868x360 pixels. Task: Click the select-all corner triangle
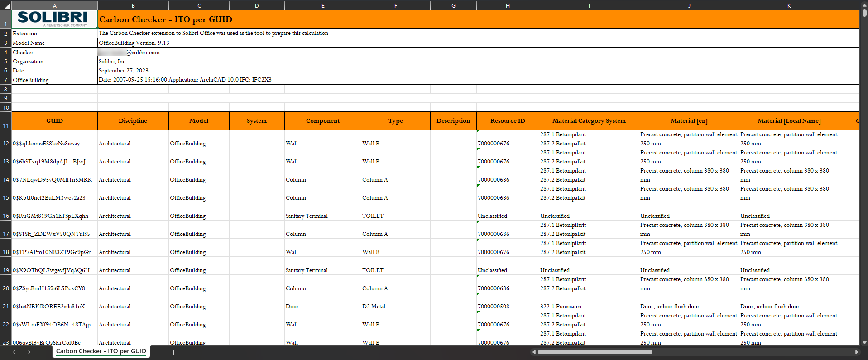[6, 6]
